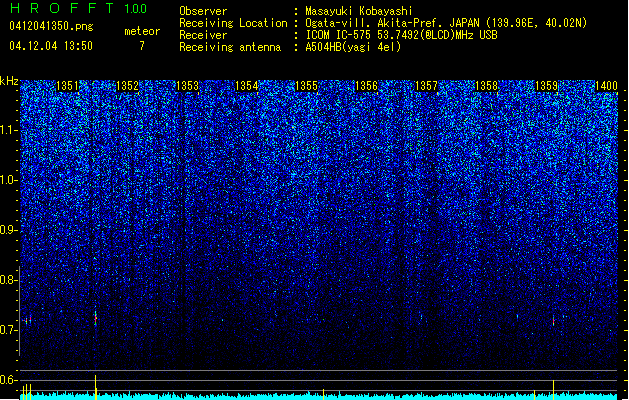Screen dimensions: 629x400
Task: Click the 1358 time axis label
Action: [x=486, y=86]
